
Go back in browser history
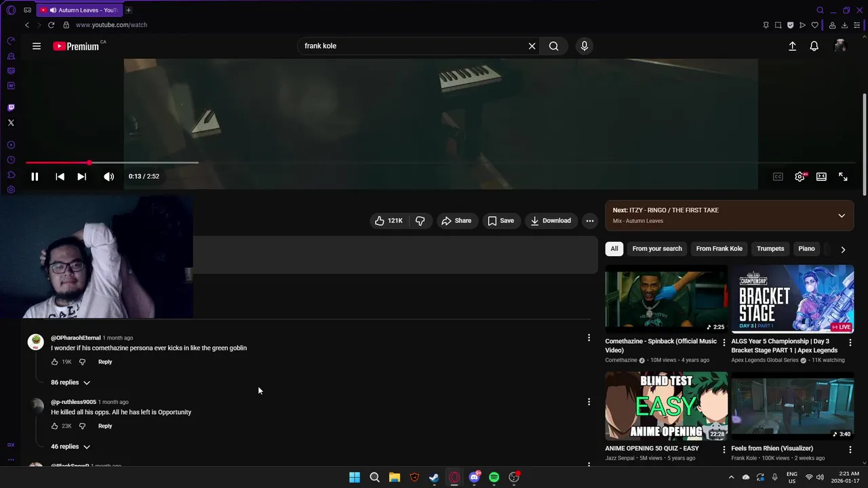pyautogui.click(x=27, y=25)
